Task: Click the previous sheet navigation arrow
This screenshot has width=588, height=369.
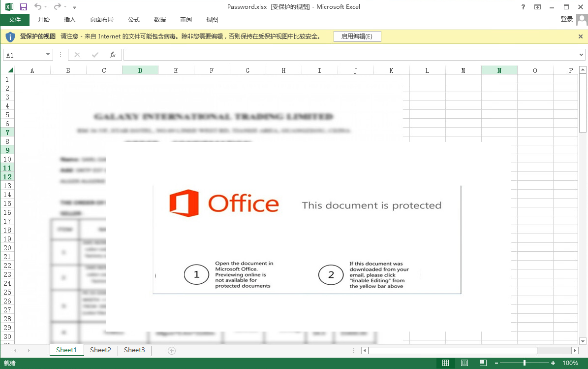Action: point(15,351)
